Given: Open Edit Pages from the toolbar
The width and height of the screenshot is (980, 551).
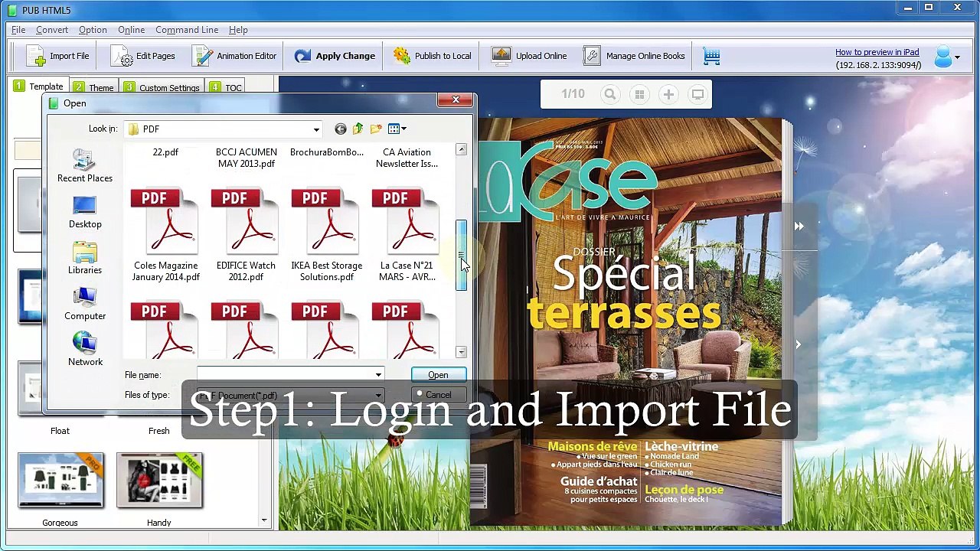Looking at the screenshot, I should (143, 56).
